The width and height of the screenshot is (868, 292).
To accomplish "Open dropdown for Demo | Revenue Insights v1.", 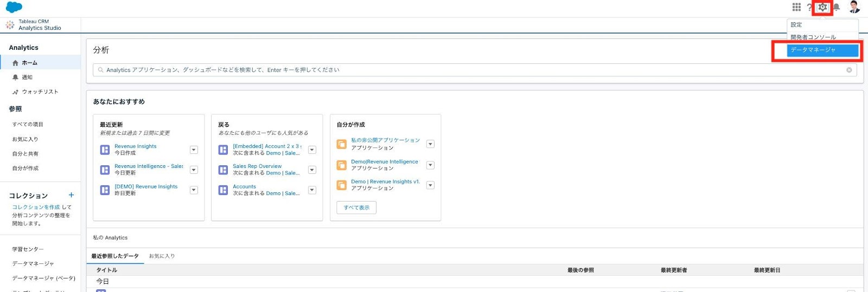I will (430, 185).
